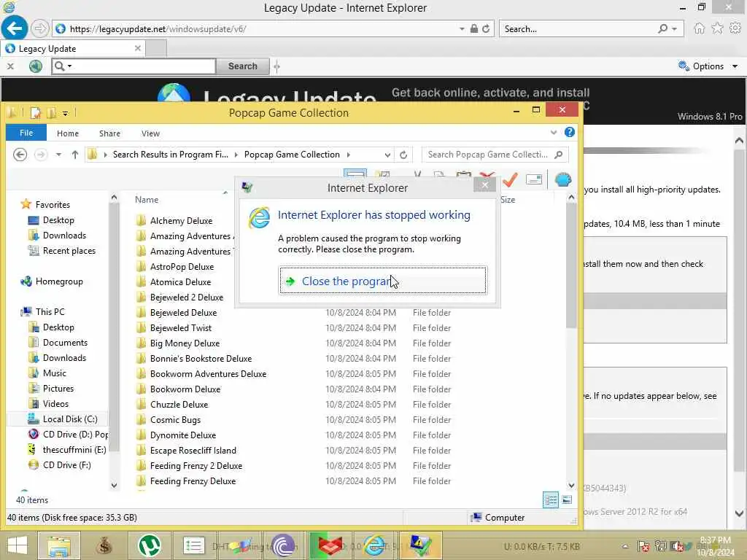Image resolution: width=747 pixels, height=560 pixels.
Task: Click the properties card icon in the toolbar
Action: pyautogui.click(x=534, y=179)
